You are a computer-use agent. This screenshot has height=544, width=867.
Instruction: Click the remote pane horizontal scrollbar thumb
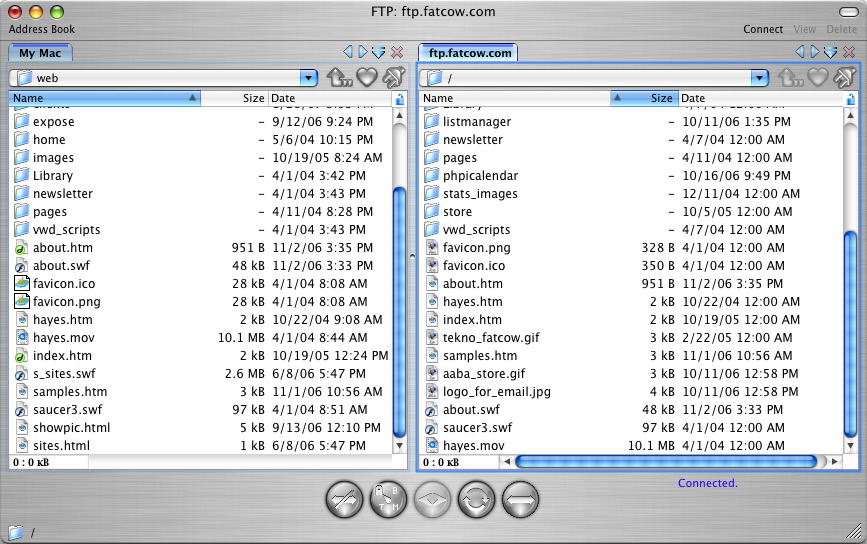(x=666, y=461)
